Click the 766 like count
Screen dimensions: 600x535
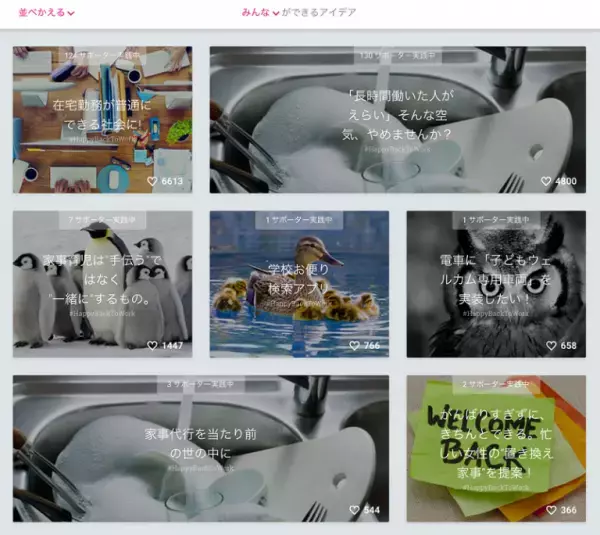point(372,346)
